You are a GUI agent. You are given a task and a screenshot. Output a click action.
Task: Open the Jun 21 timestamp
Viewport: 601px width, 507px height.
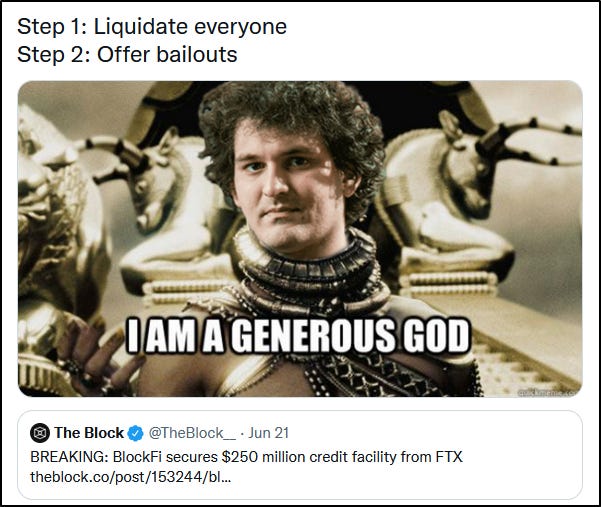(x=268, y=433)
